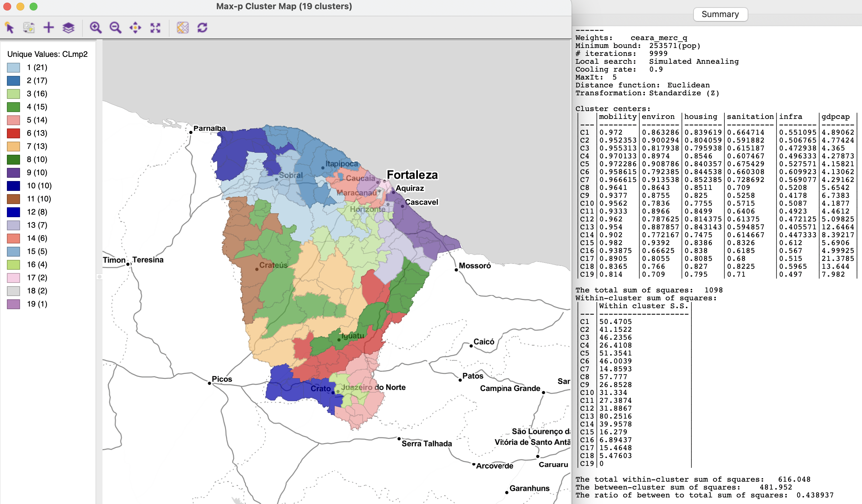Image resolution: width=862 pixels, height=504 pixels.
Task: Click the cluster 1 light blue swatch
Action: (x=13, y=67)
